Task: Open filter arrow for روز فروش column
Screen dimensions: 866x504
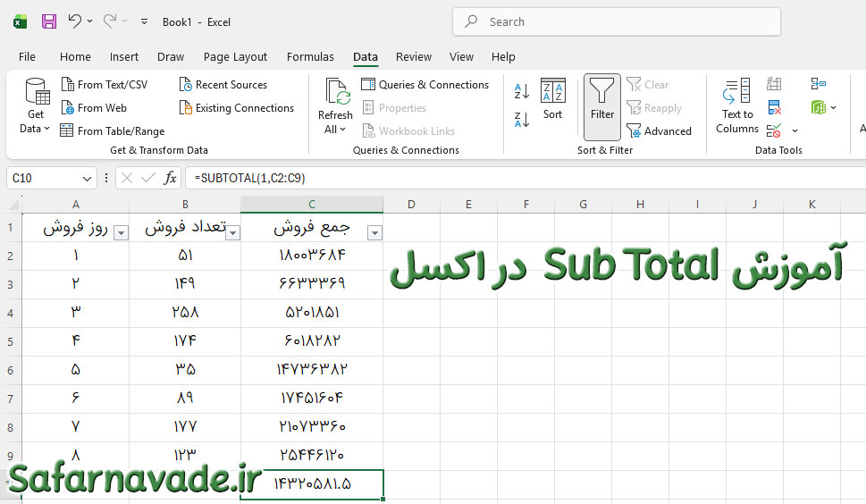Action: 121,233
